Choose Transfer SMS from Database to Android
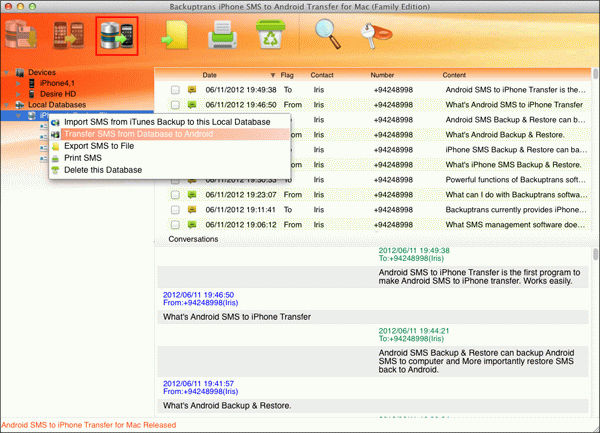 coord(169,134)
